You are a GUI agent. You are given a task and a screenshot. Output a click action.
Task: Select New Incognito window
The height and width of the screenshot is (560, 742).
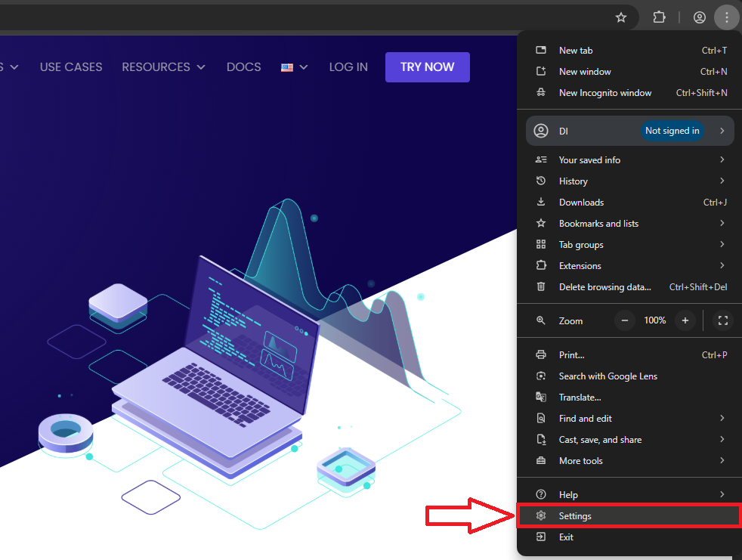604,93
